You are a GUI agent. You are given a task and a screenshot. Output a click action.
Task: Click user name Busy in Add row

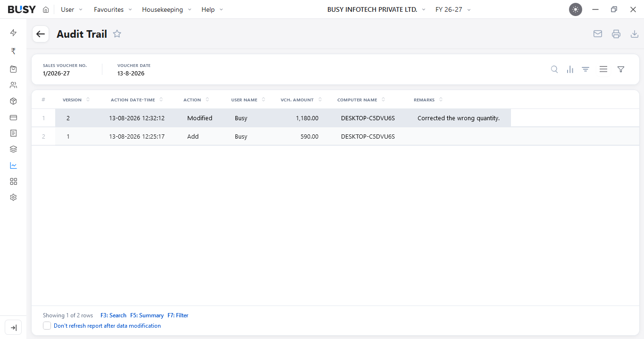coord(241,136)
